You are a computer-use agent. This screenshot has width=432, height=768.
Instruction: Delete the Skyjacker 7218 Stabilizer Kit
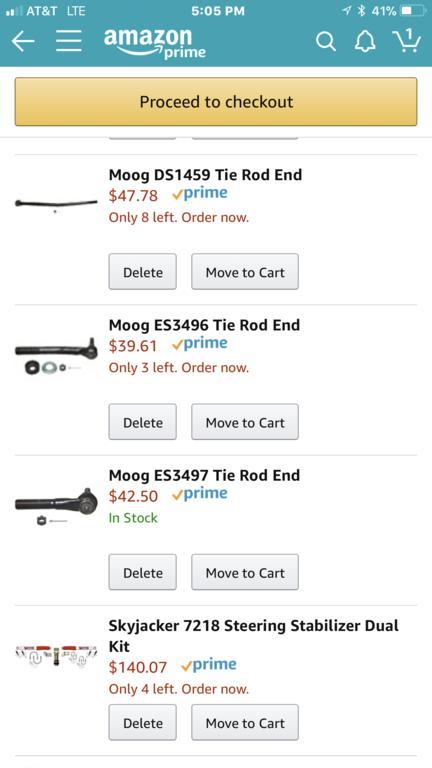tap(143, 723)
